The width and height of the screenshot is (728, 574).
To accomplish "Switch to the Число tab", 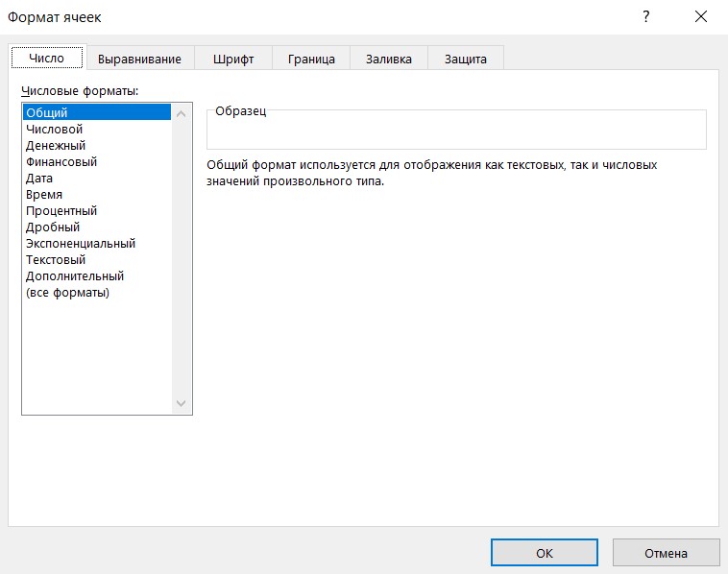I will [47, 58].
